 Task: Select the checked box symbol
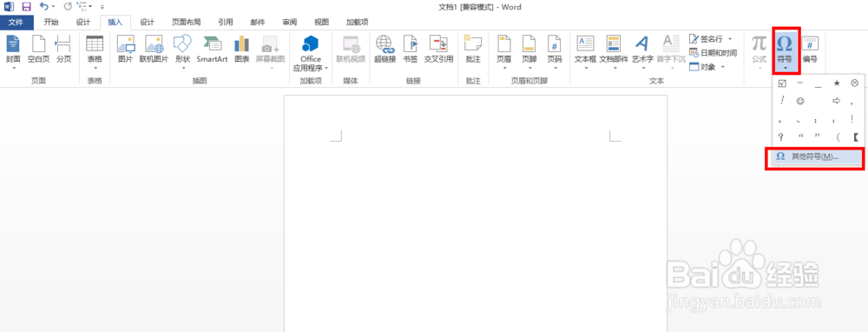pyautogui.click(x=782, y=83)
